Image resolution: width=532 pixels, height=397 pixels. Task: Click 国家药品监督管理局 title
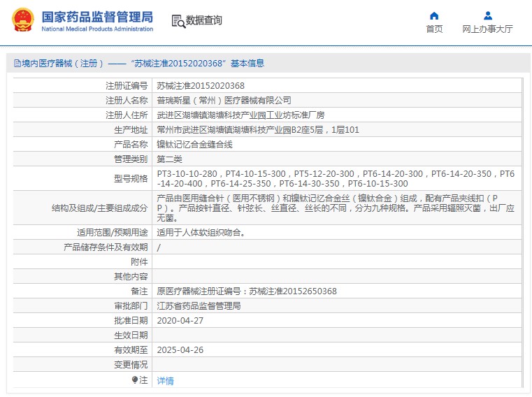[x=97, y=17]
